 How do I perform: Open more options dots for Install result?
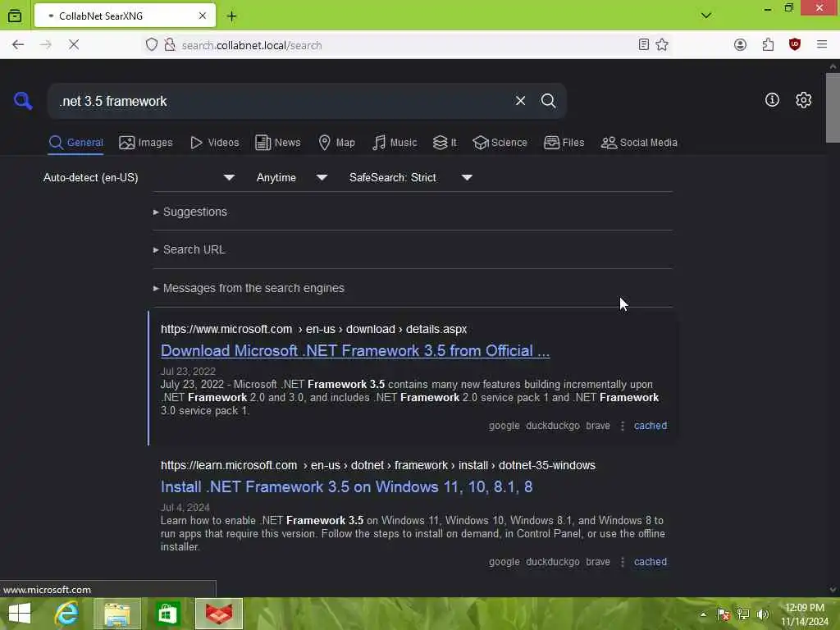622,562
